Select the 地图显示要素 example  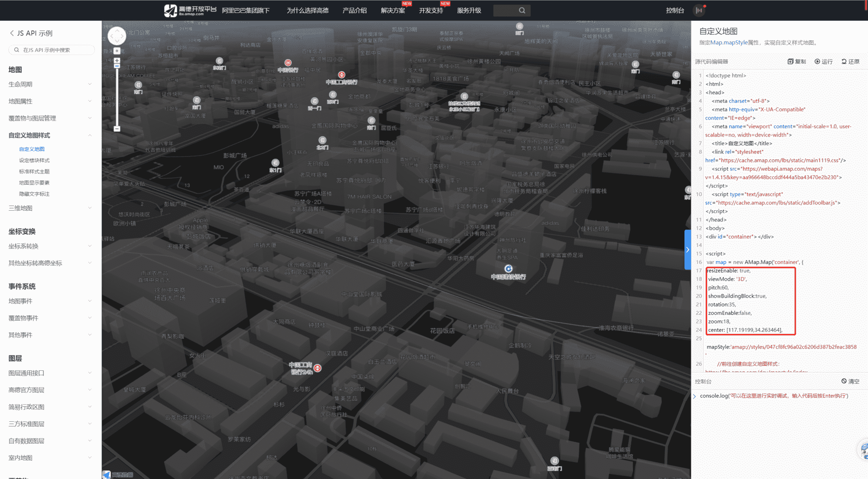pos(34,182)
